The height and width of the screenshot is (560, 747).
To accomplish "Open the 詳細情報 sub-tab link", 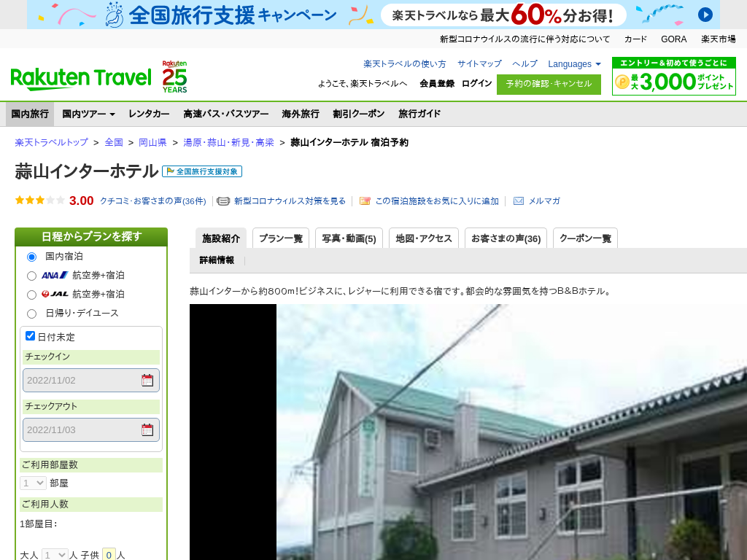I will pos(217,260).
